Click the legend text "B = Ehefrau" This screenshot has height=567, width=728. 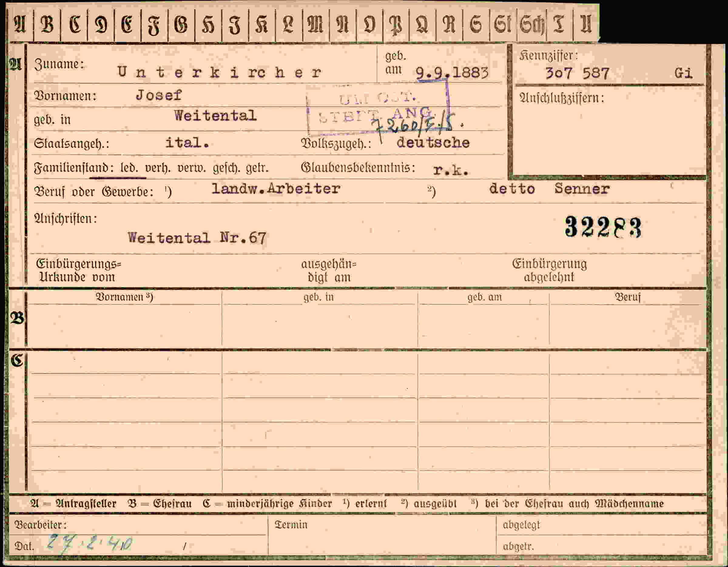[160, 503]
